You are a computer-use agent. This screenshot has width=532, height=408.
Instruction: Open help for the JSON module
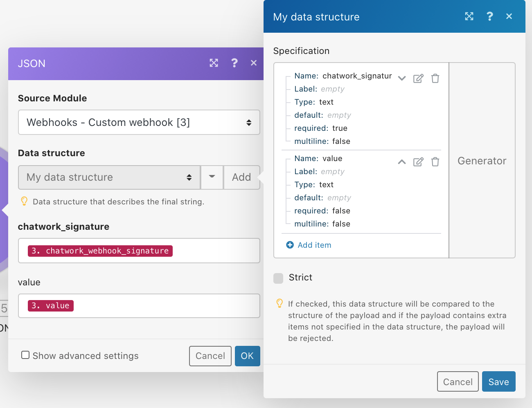pyautogui.click(x=234, y=63)
